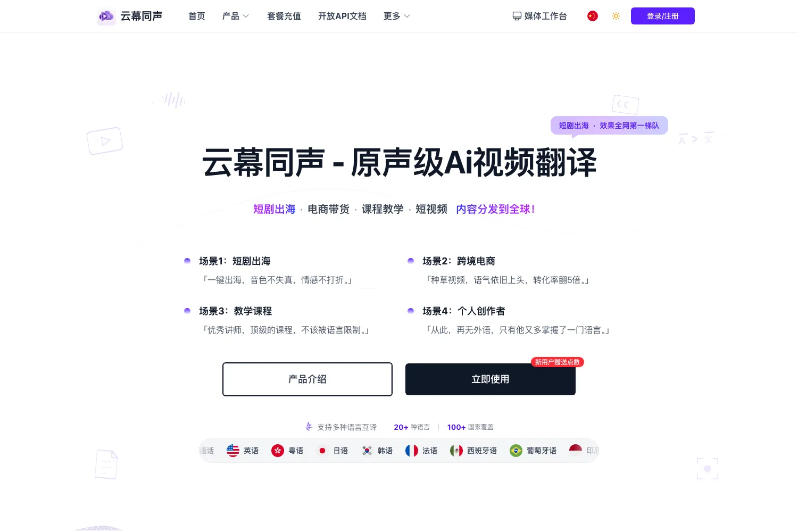The image size is (798, 532).
Task: Select the Mexico flag 西班牙语 icon
Action: pos(456,451)
